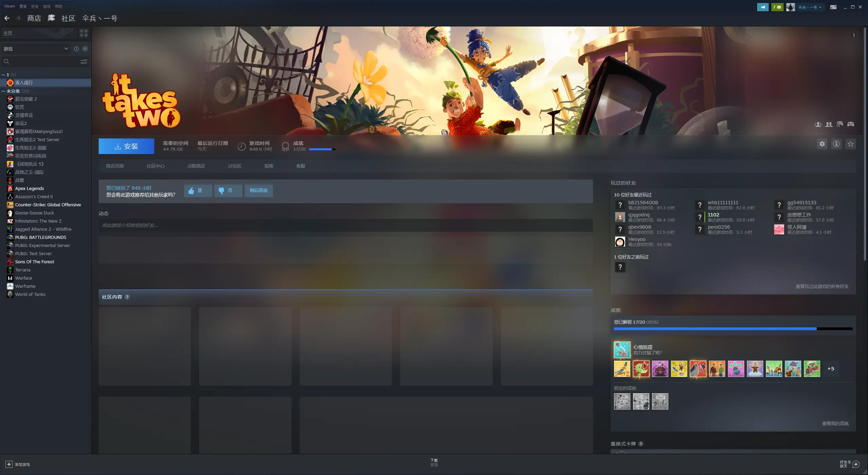Screen dimensions: 868x475
Task: Click the first locked achievement thumbnail
Action: [622, 401]
